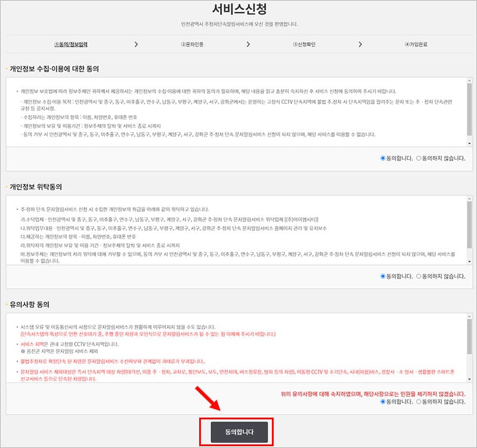Select 동의합니다 for 개인정보 위탁동의
477x448 pixels.
383,276
